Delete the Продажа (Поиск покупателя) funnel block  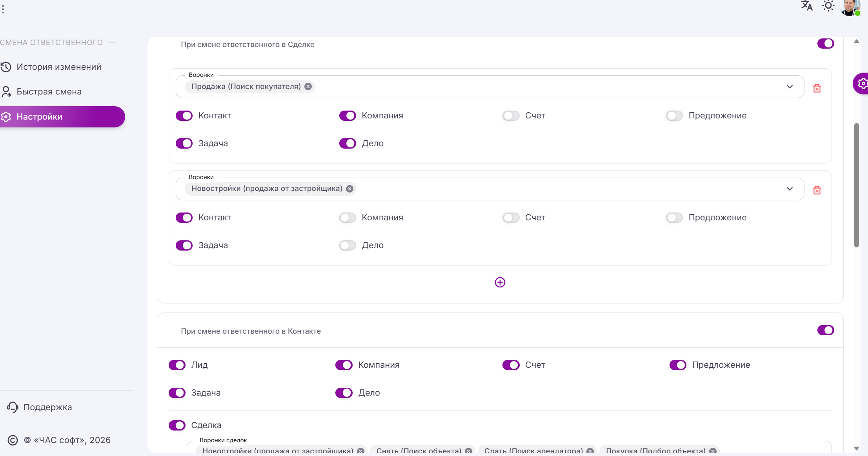click(x=817, y=88)
